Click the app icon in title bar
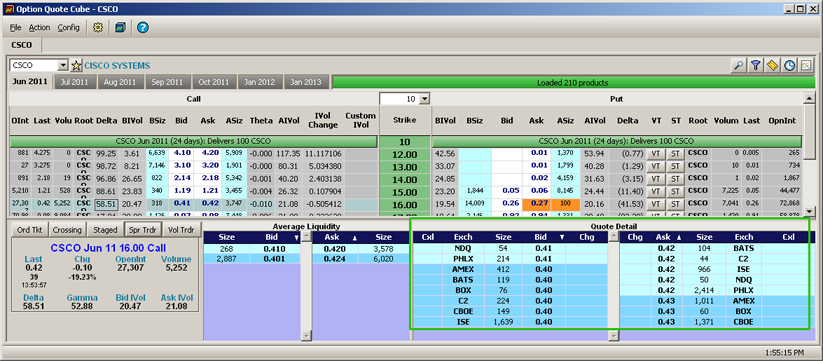823x361 pixels. 8,9
